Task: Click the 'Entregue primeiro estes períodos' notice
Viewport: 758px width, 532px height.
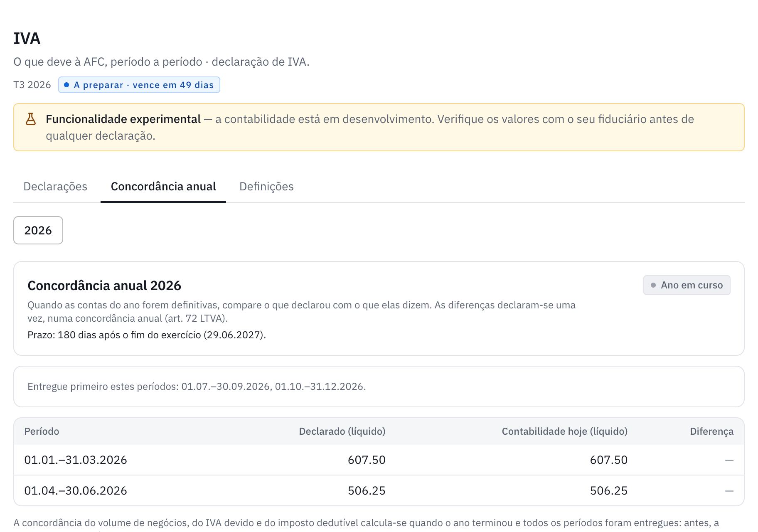Action: 197,387
